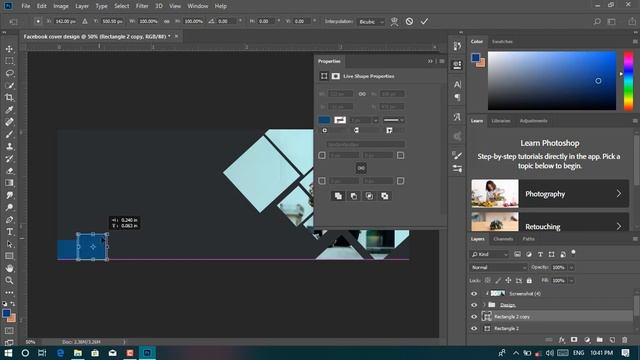Open the Fill slider dropdown
Screen dimensions: 640x360
click(x=571, y=280)
